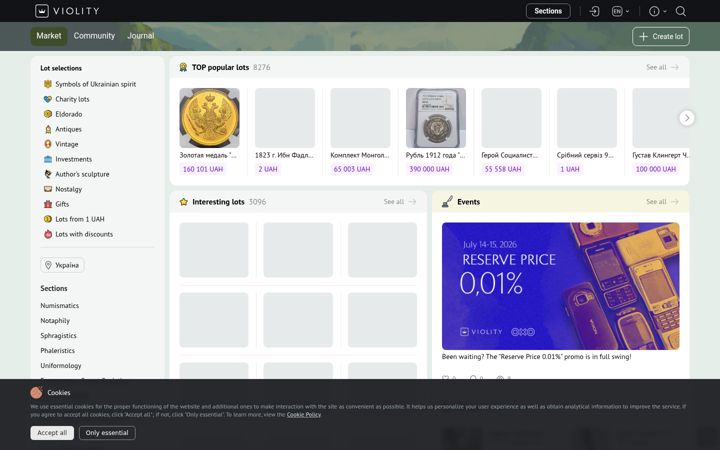Click the Vintage icon
Viewport: 720px width, 450px height.
pos(48,144)
